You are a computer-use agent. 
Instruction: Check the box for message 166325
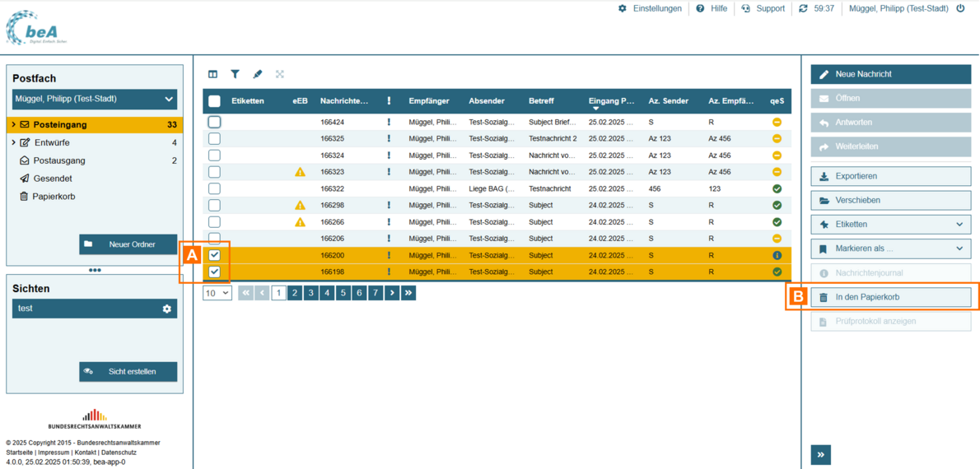[x=214, y=138]
